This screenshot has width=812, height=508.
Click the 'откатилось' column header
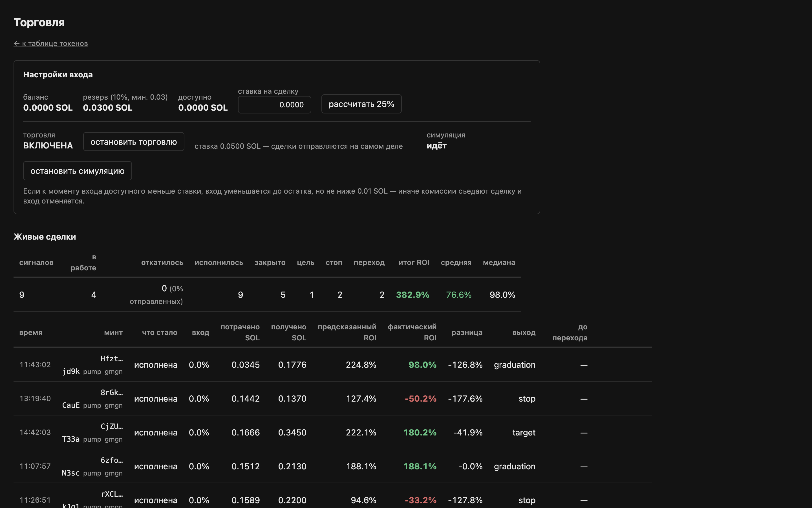click(162, 262)
